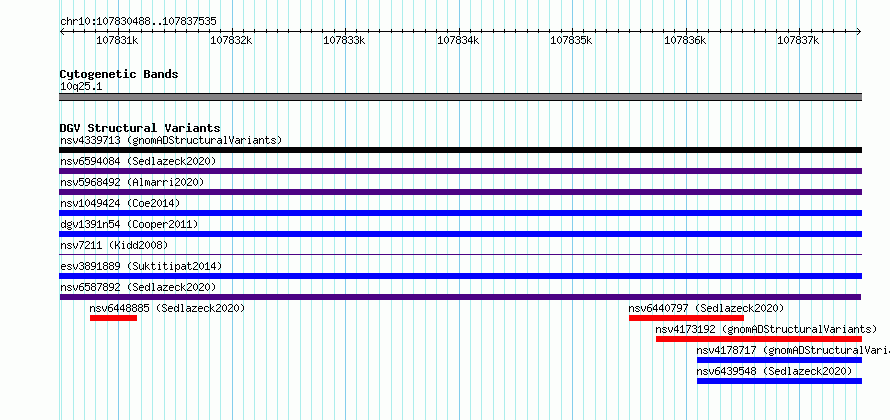Click the 107834k ruler position
Screen dimensions: 890x420
pos(458,40)
